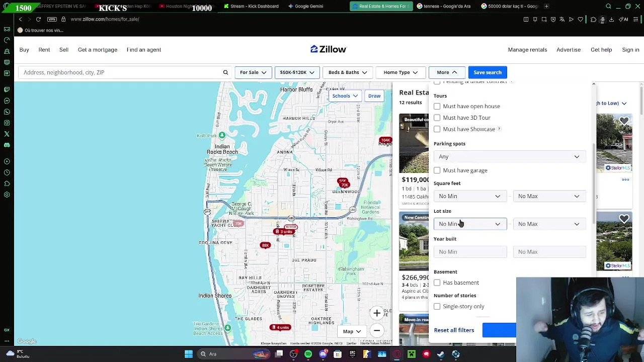Image resolution: width=644 pixels, height=362 pixels.
Task: Click the 88K map price marker
Action: pos(265,245)
